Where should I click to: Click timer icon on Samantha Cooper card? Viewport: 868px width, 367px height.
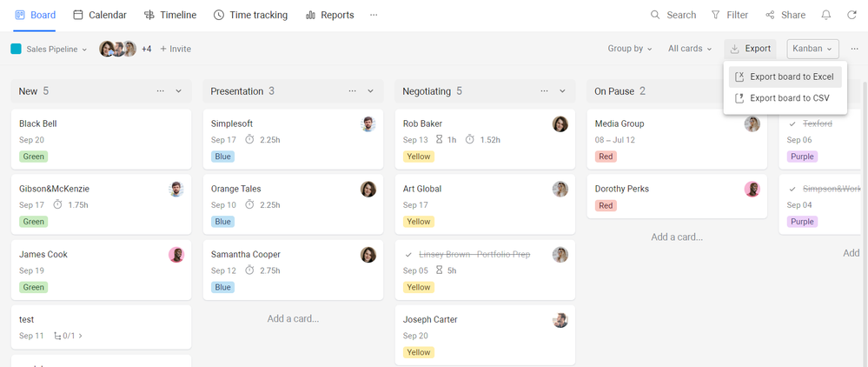(x=249, y=270)
